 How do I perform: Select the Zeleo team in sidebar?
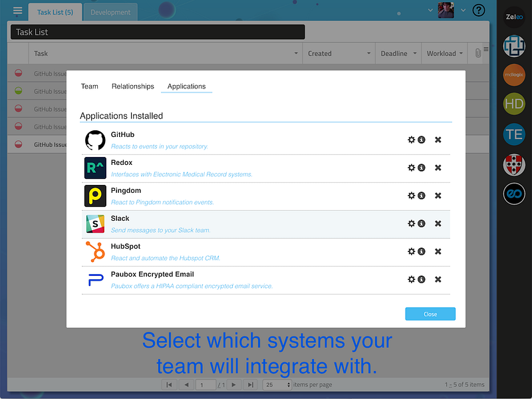pos(514,17)
